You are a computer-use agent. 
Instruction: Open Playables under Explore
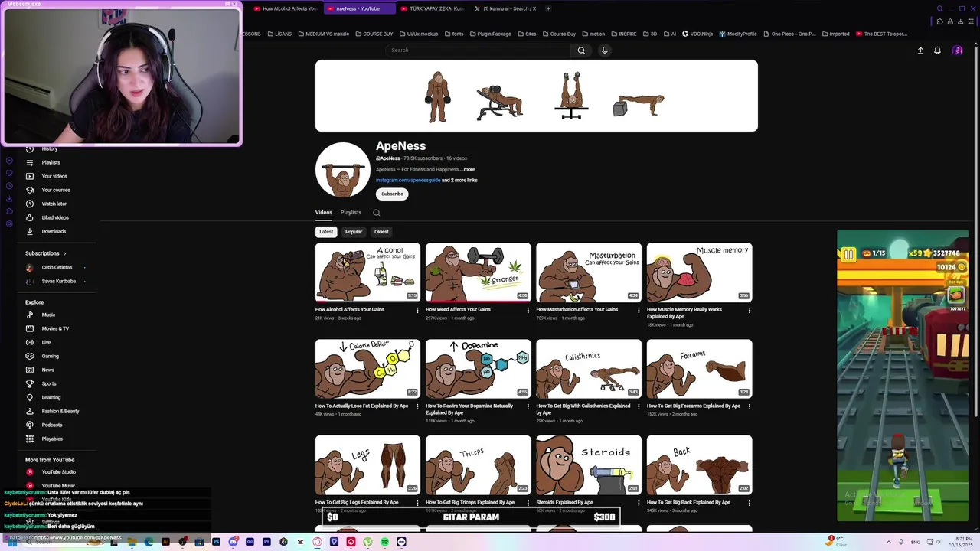coord(52,439)
